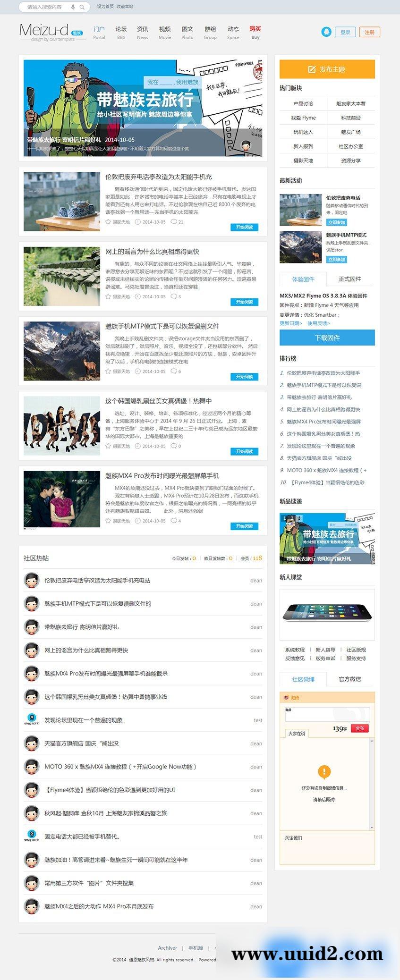
Task: Click the Archiver footer link
Action: point(168,948)
